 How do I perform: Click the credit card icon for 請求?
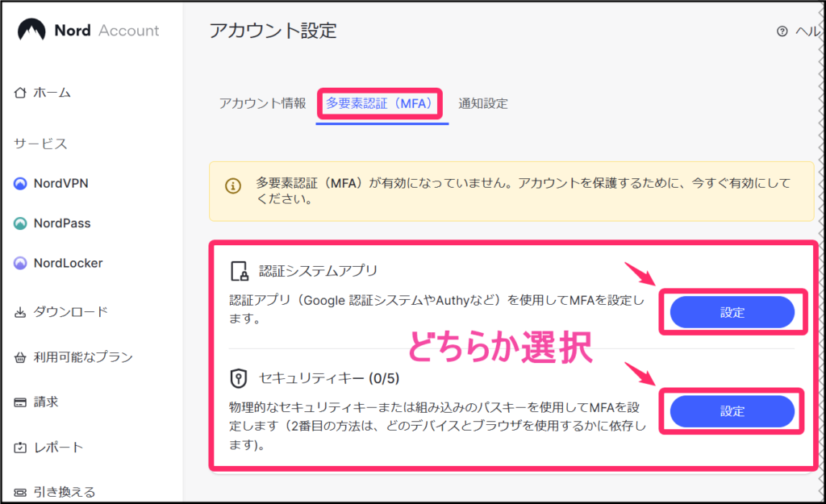click(20, 402)
